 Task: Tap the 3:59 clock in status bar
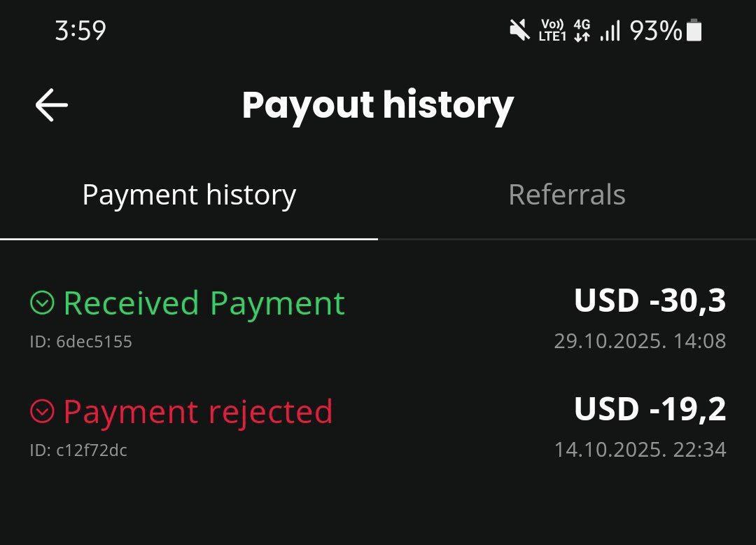80,31
